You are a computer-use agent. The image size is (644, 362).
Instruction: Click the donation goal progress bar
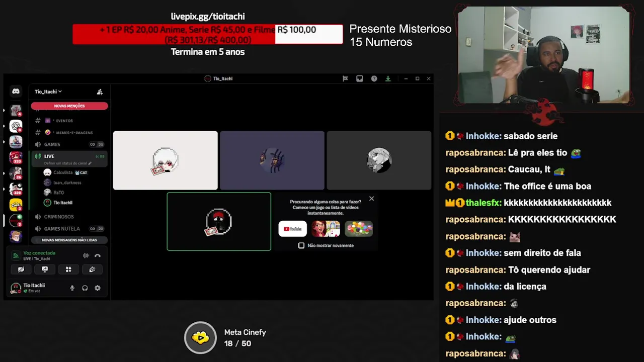tap(208, 34)
